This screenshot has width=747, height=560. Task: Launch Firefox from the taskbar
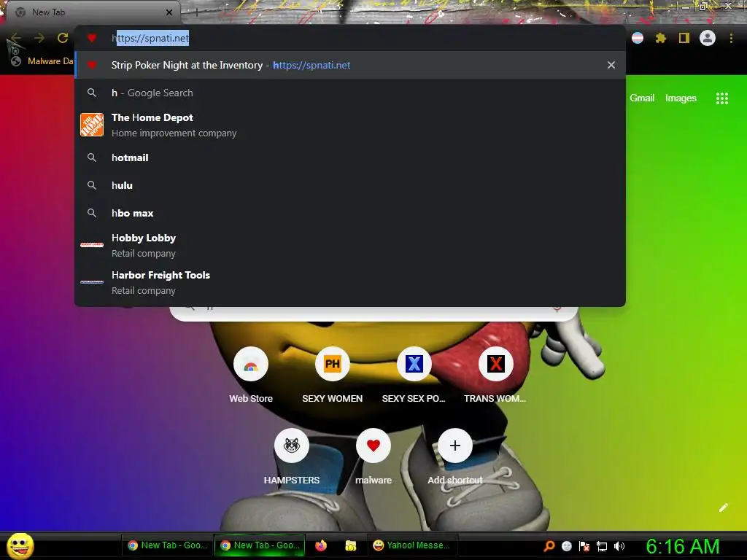[x=321, y=545]
